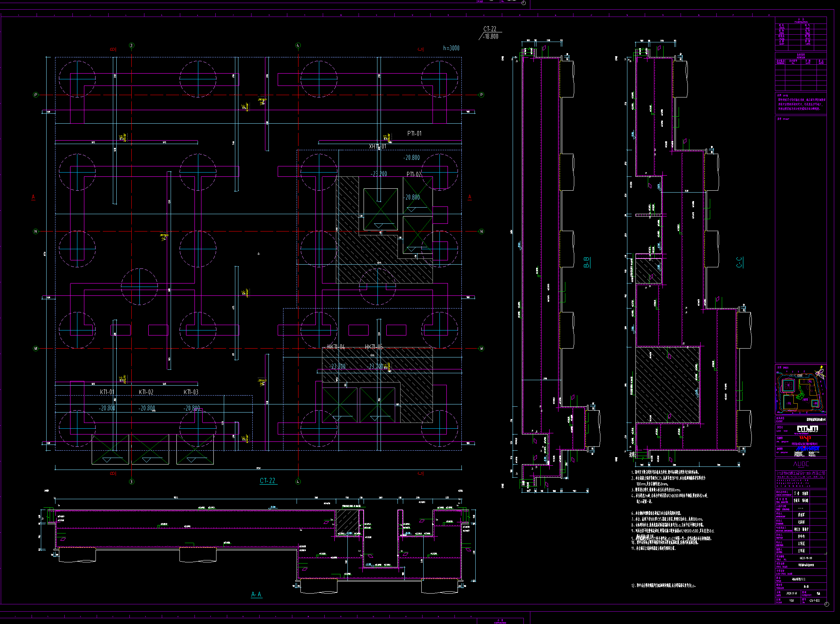This screenshot has width=840, height=624.
Task: Click the PTI-02 label
Action: 414,174
